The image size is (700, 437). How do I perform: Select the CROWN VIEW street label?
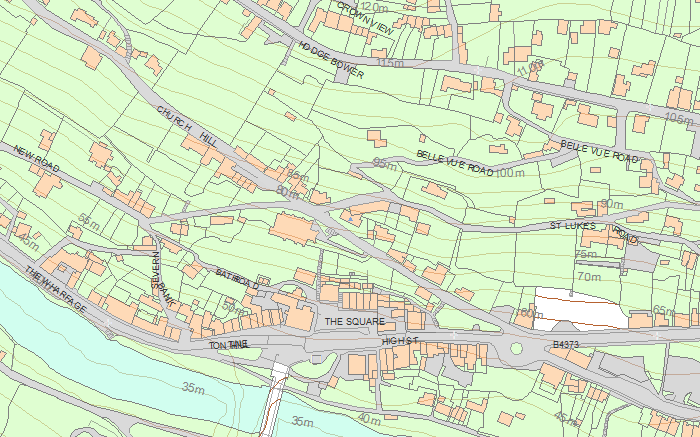(x=366, y=19)
